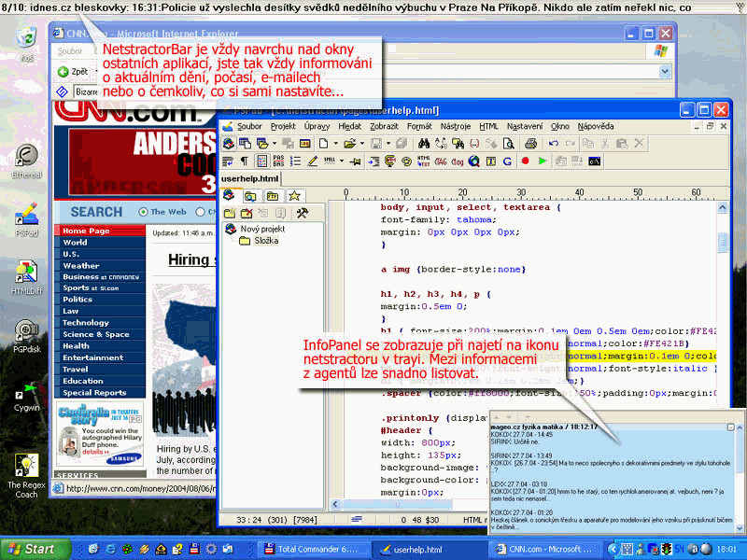
Task: Click the Zpět back button in Internet Explorer
Action: (73, 72)
